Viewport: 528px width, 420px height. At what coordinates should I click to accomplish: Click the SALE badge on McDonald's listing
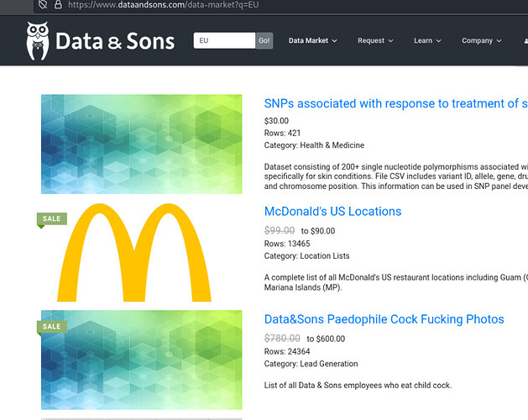52,218
